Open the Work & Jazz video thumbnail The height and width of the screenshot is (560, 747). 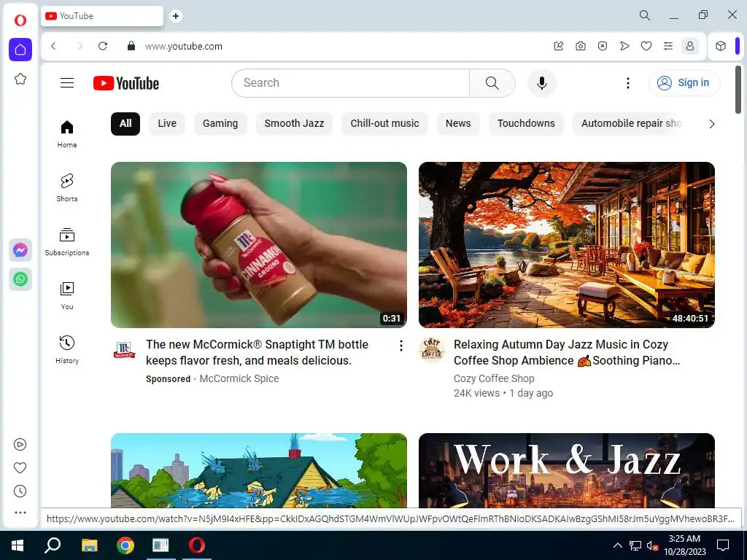click(x=566, y=470)
